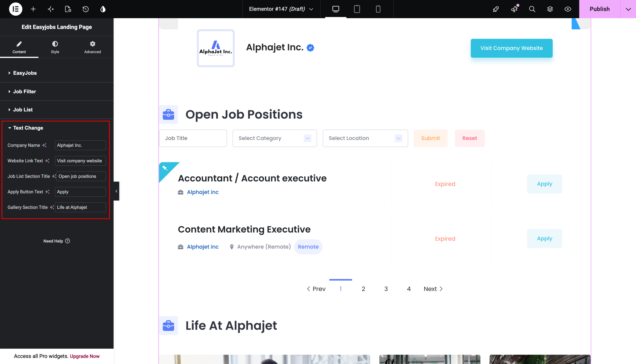Click the Remote tag badge
The image size is (636, 364).
pos(308,247)
